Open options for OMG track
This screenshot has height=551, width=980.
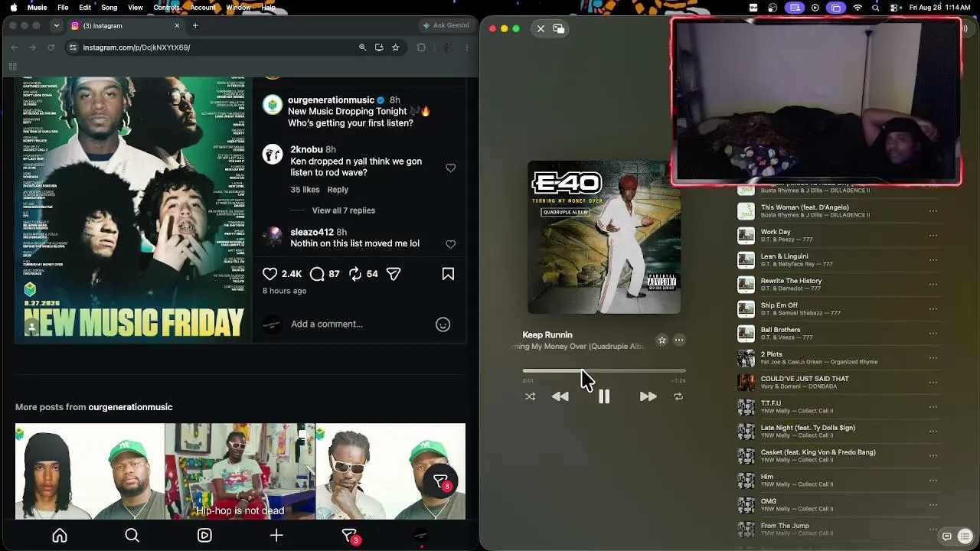(x=933, y=505)
